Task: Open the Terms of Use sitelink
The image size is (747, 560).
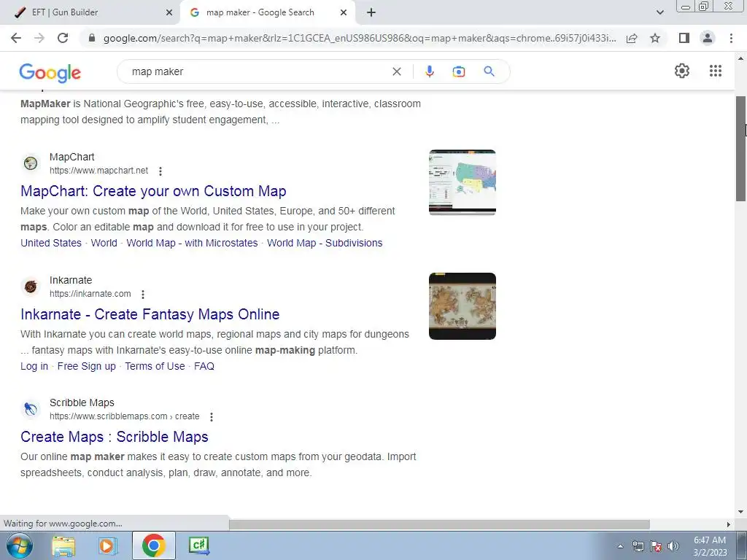Action: click(x=155, y=366)
